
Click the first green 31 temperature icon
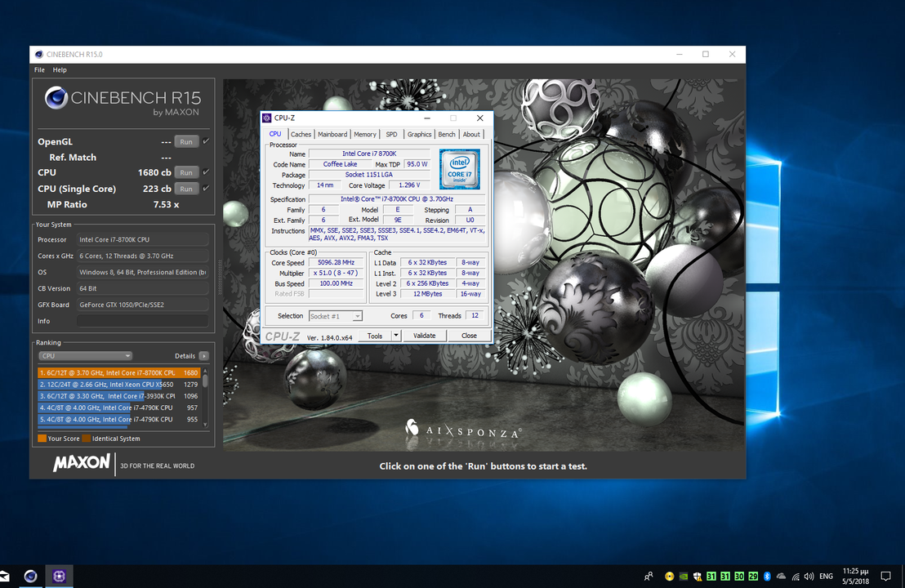[x=711, y=576]
